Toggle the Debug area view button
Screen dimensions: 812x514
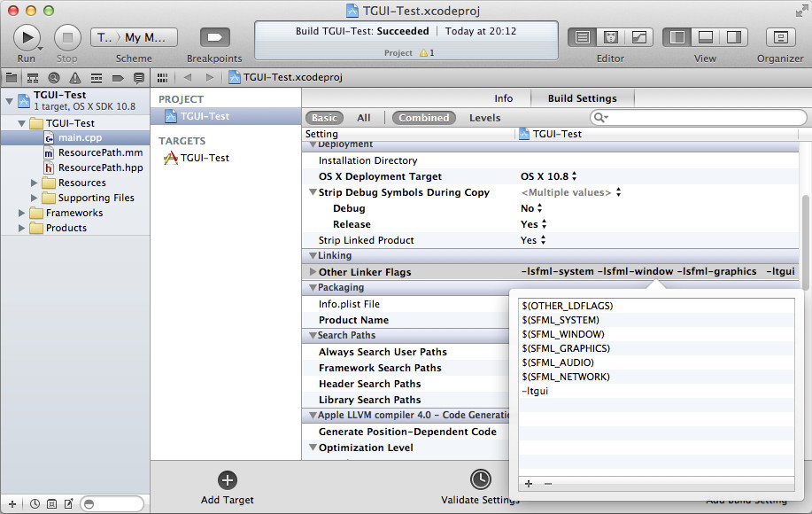(706, 37)
